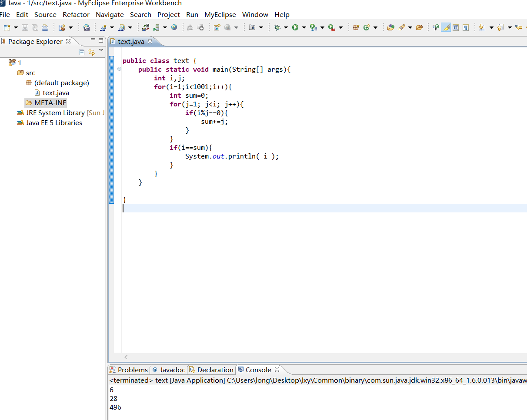Toggle Link with Editor in Package Explorer
Screen dimensions: 527x420
pos(91,52)
